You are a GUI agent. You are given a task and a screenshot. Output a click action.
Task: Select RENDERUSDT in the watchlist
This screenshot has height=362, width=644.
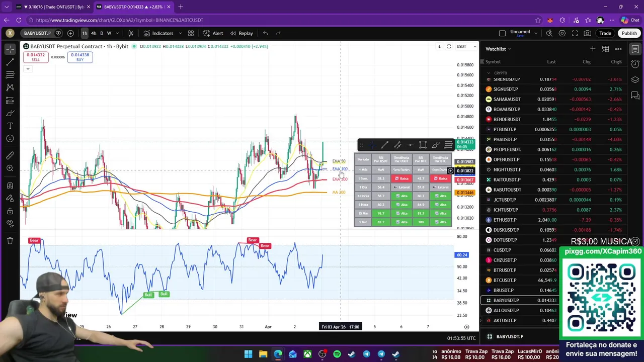pos(555,119)
